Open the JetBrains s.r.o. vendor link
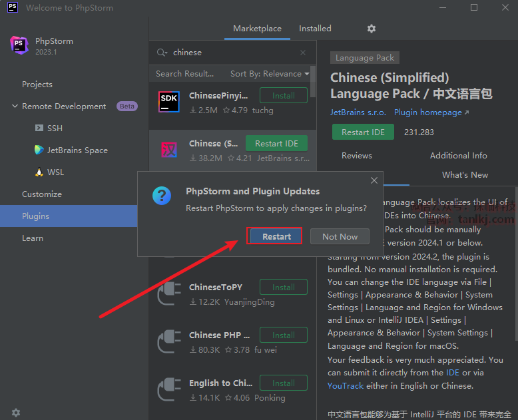 (358, 112)
